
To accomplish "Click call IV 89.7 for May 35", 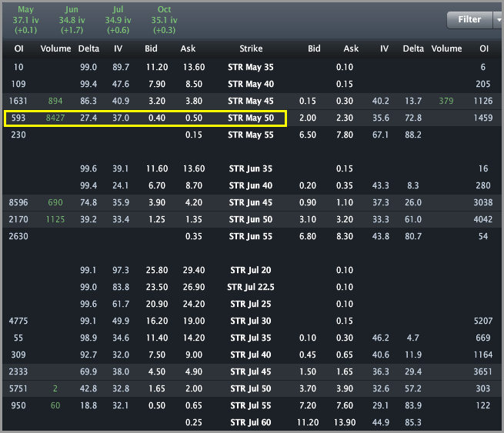I will pos(121,67).
